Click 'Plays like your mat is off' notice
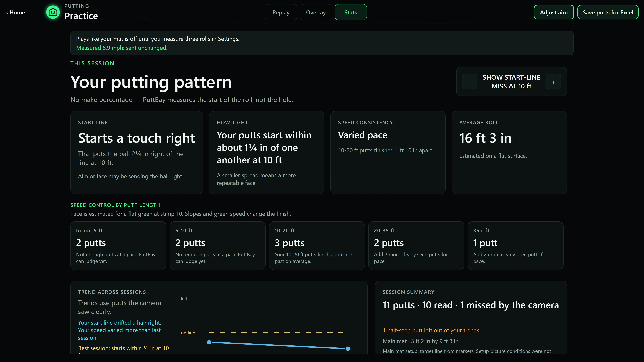The height and width of the screenshot is (362, 644). (x=158, y=39)
